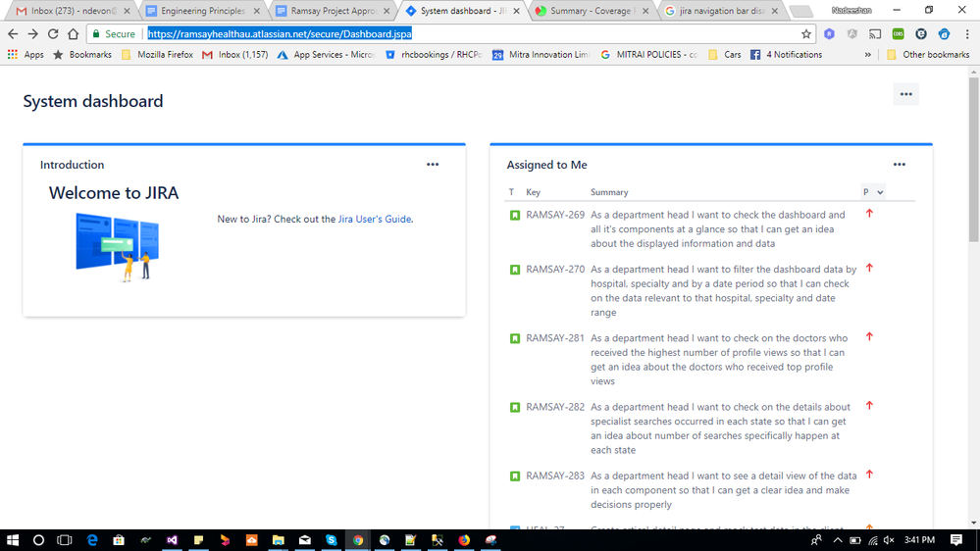Click the purple hexagon R extension icon
Image resolution: width=980 pixels, height=551 pixels.
829,33
